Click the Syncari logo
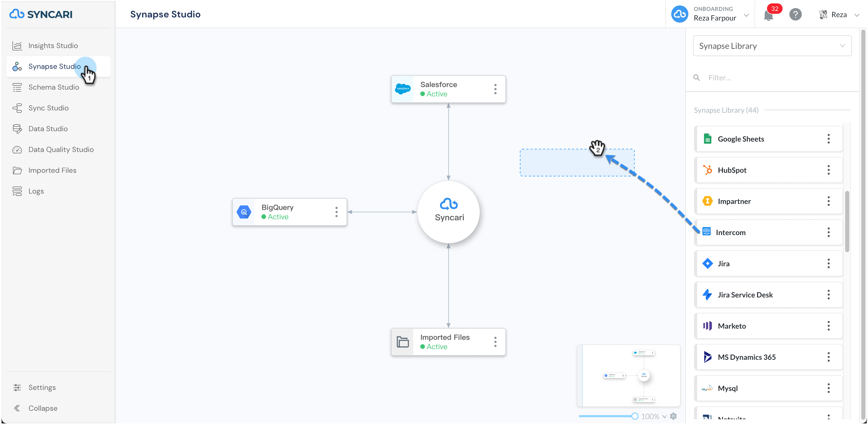 pos(41,14)
